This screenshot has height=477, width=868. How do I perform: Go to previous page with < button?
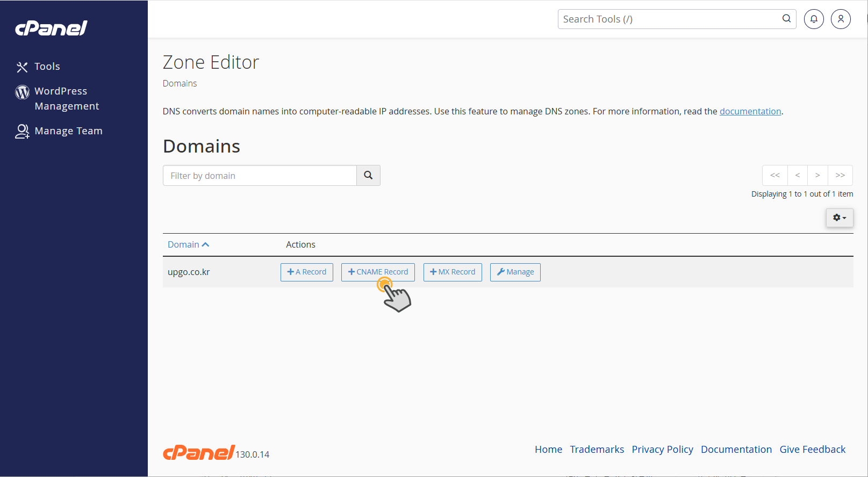(x=798, y=176)
